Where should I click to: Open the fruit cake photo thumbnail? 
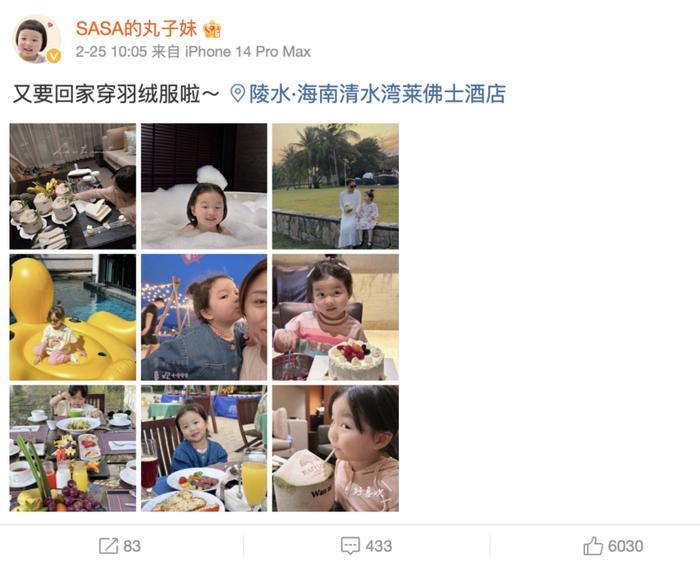(335, 317)
